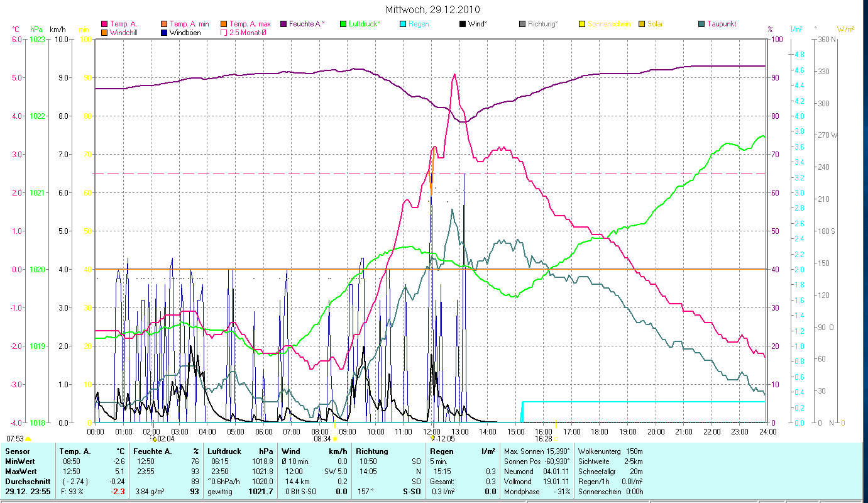Viewport: 868px width, 503px height.
Task: Click the Schneefallgr 20m entry
Action: pyautogui.click(x=610, y=472)
